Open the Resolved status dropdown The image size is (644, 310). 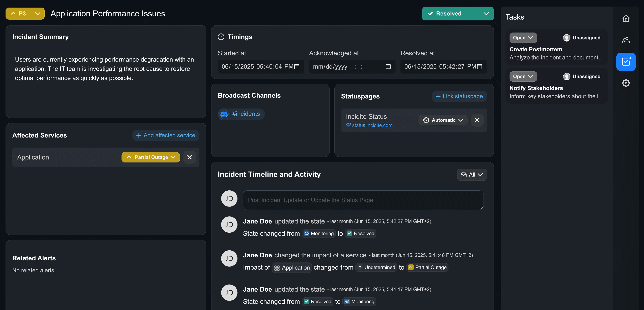tap(458, 13)
